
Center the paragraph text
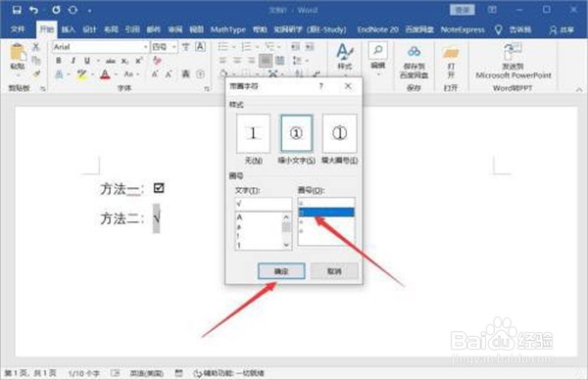point(237,61)
